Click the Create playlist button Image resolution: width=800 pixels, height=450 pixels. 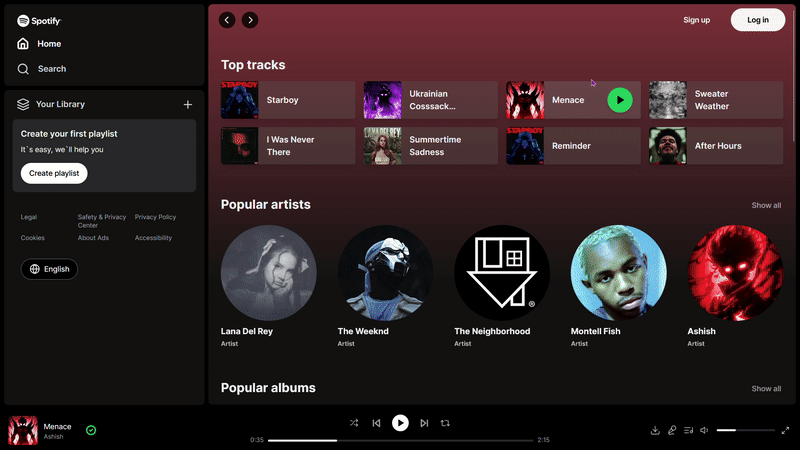coord(54,173)
